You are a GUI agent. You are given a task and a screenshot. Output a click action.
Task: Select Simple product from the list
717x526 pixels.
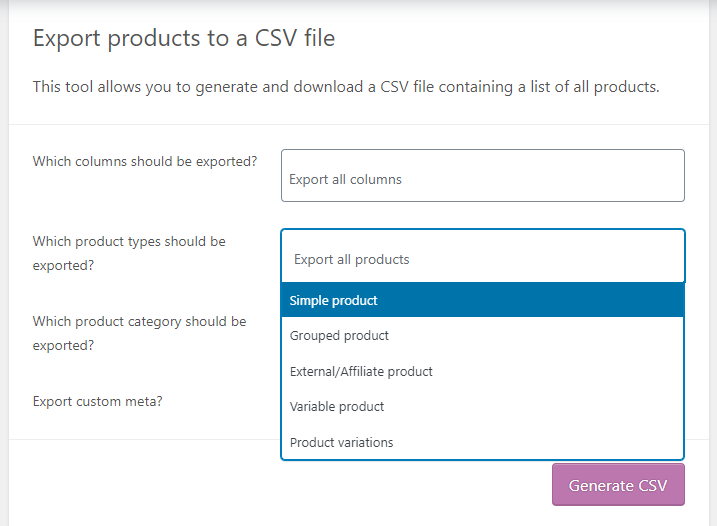[482, 300]
